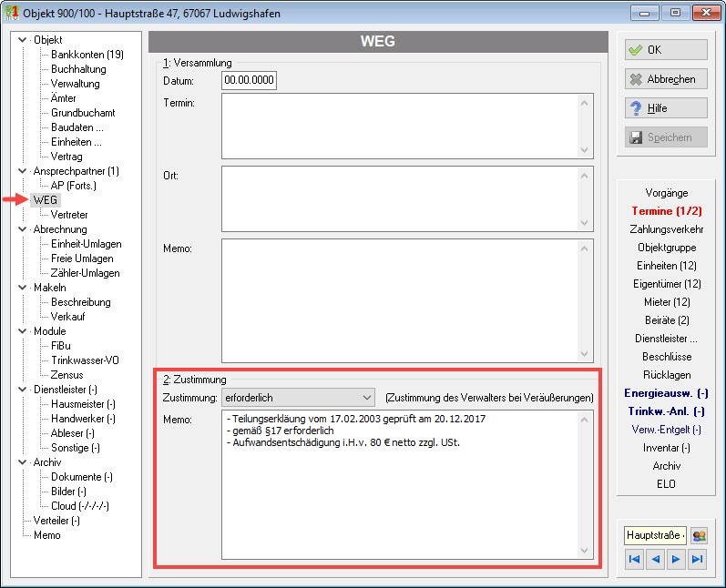Go to the next record

(x=676, y=559)
